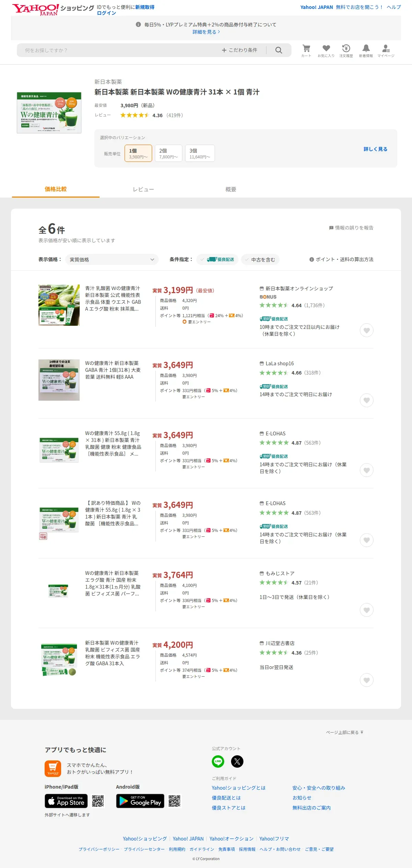
Task: Favorite the LaLa shop16 listing
Action: (x=367, y=400)
